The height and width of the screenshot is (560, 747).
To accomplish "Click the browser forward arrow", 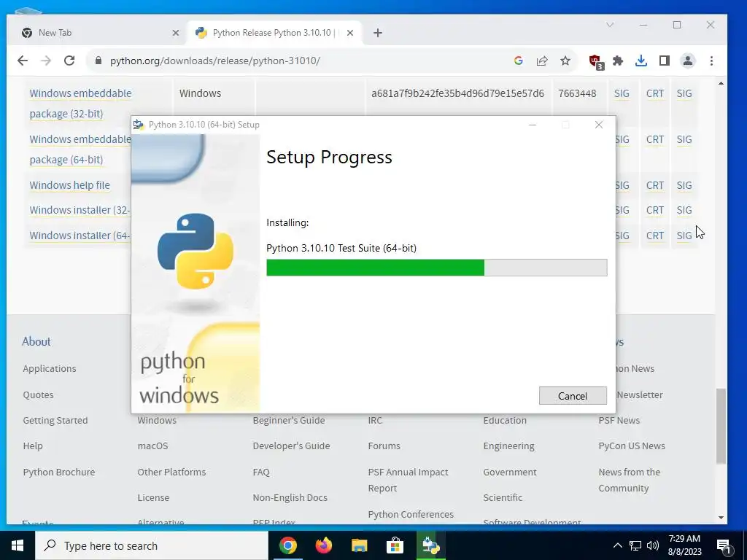I will [46, 61].
